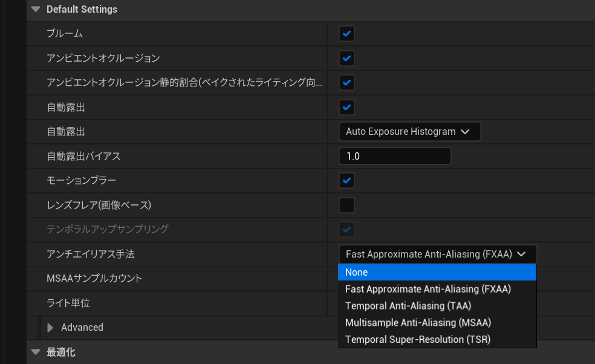Click the アンチエイリアス手法 label
This screenshot has height=364, width=595.
pos(91,255)
